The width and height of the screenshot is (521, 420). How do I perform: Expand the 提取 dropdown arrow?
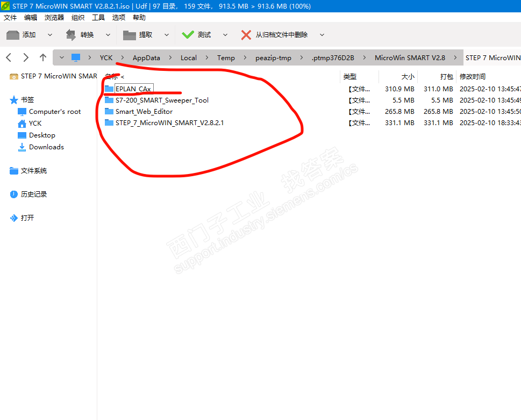tap(167, 35)
